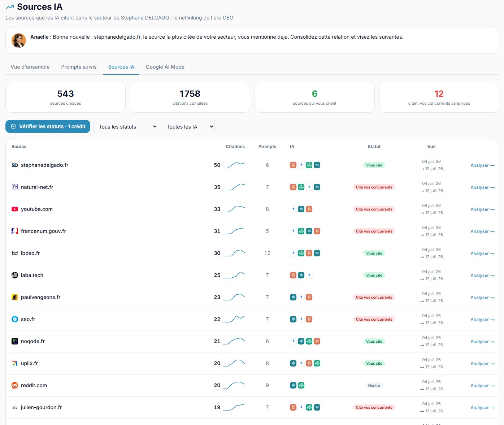The height and width of the screenshot is (425, 504).
Task: Click the francenum.gouv.fr favicon icon
Action: pyautogui.click(x=15, y=231)
